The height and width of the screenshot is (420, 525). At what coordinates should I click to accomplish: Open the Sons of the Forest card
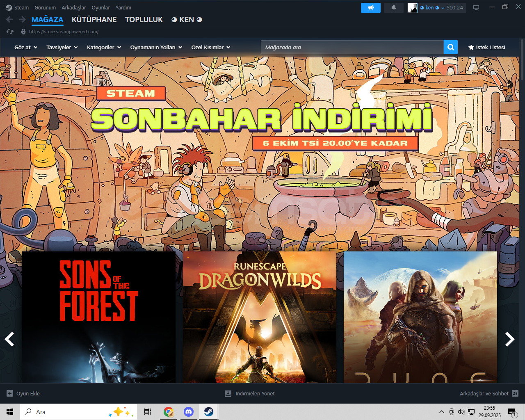point(99,317)
